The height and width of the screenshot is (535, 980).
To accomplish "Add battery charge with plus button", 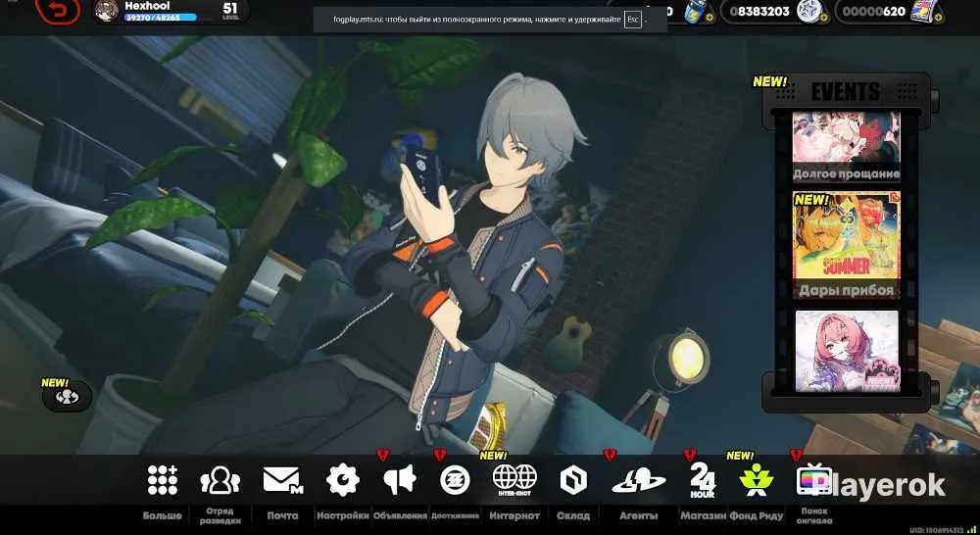I will [709, 18].
